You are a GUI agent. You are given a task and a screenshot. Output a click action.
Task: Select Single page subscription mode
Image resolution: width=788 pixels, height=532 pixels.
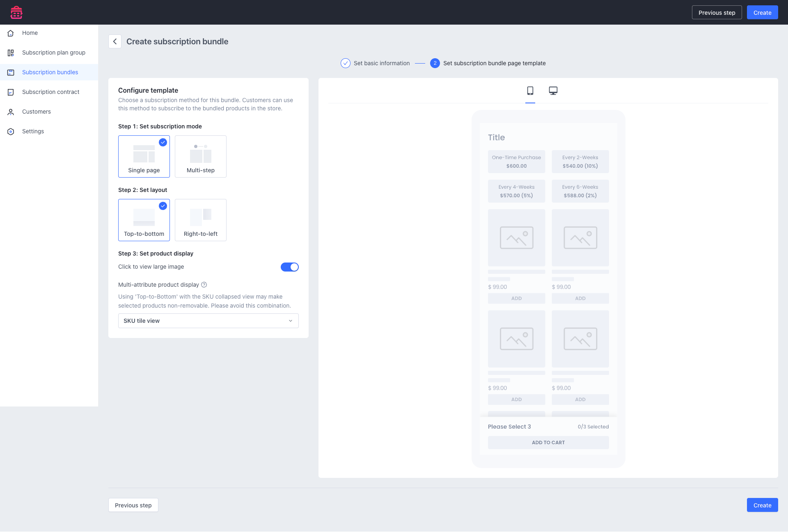(x=144, y=157)
